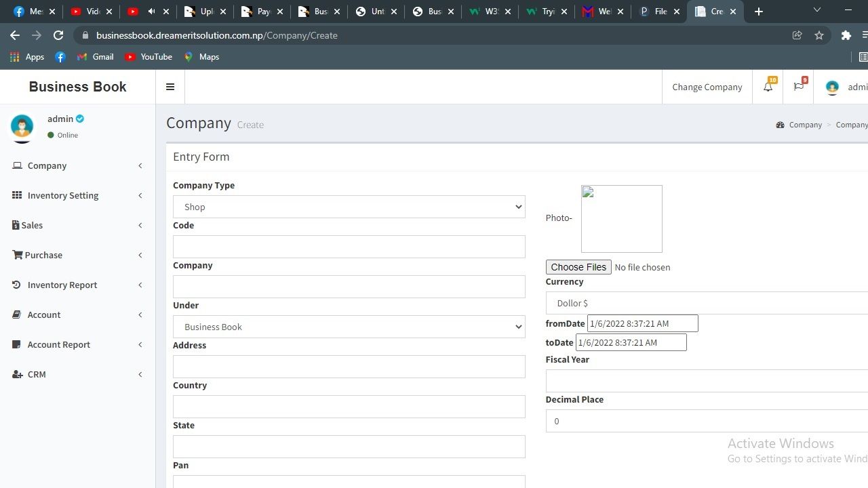This screenshot has height=488, width=868.
Task: Expand the Account Report sidebar menu
Action: (59, 344)
